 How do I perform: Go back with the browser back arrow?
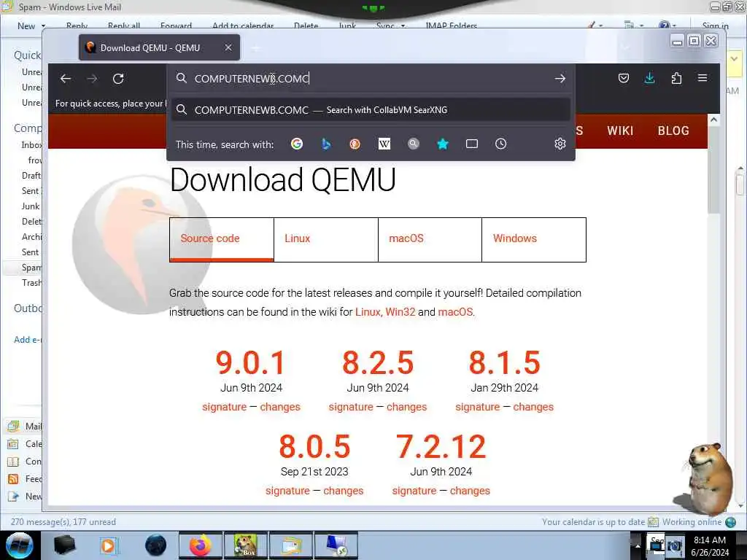point(66,79)
